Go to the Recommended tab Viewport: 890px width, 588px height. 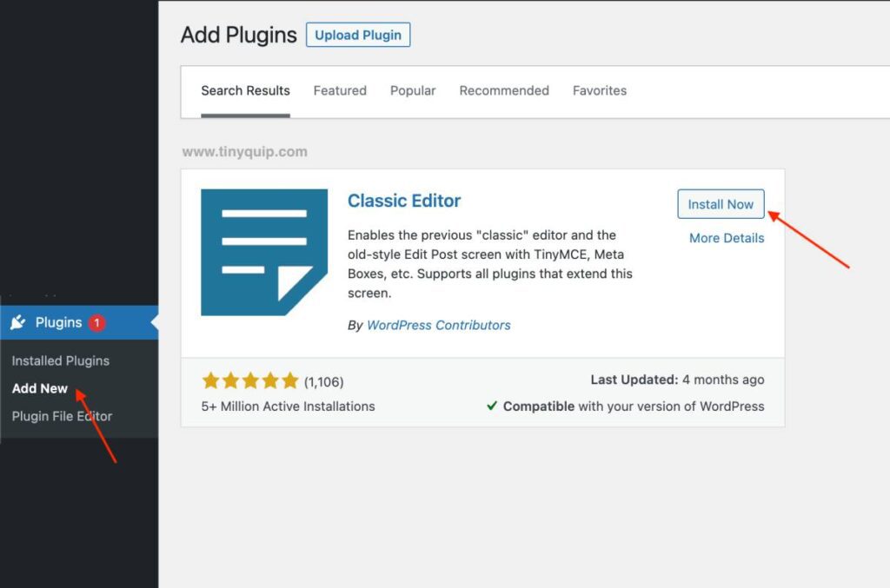pos(504,90)
